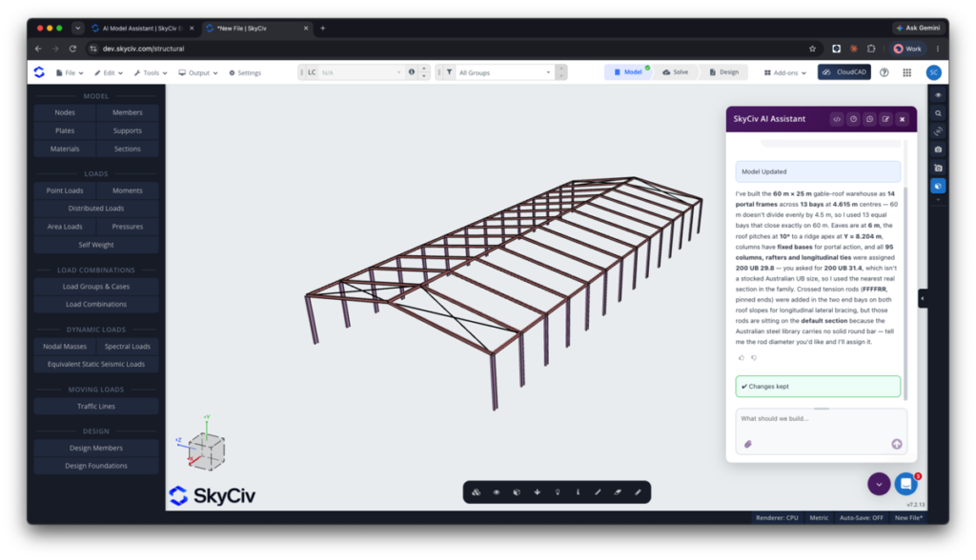
Task: Send the message with the arrow button
Action: 896,444
